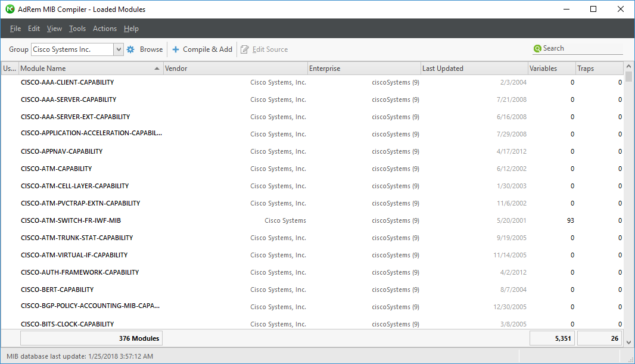Click Compile & Add button
The height and width of the screenshot is (364, 635).
pyautogui.click(x=203, y=49)
